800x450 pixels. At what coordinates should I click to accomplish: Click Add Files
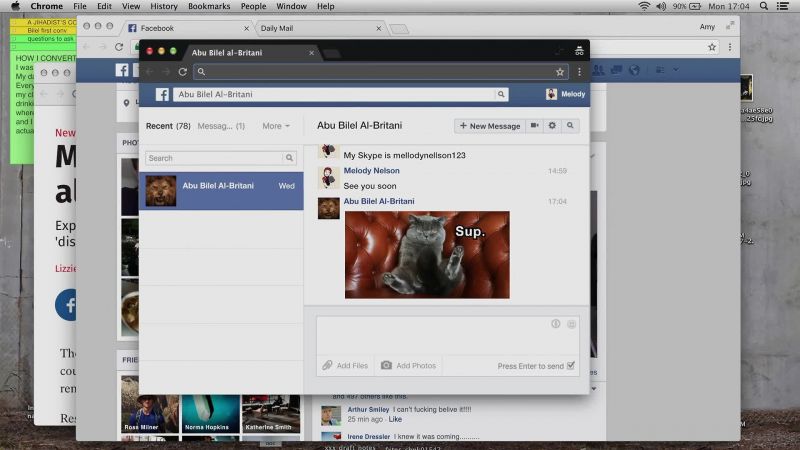pyautogui.click(x=345, y=365)
